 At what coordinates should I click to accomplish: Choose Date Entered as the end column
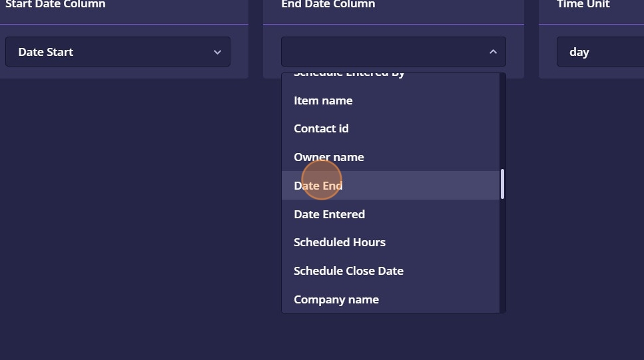[x=329, y=214]
